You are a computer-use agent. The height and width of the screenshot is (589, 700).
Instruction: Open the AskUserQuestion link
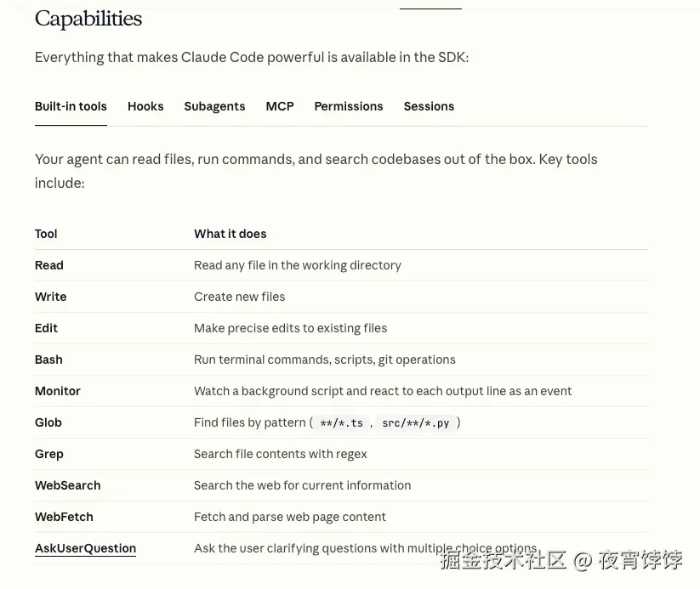(x=85, y=548)
